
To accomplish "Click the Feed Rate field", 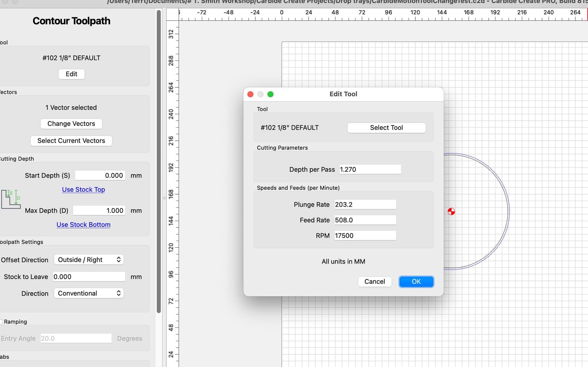I will (x=365, y=220).
